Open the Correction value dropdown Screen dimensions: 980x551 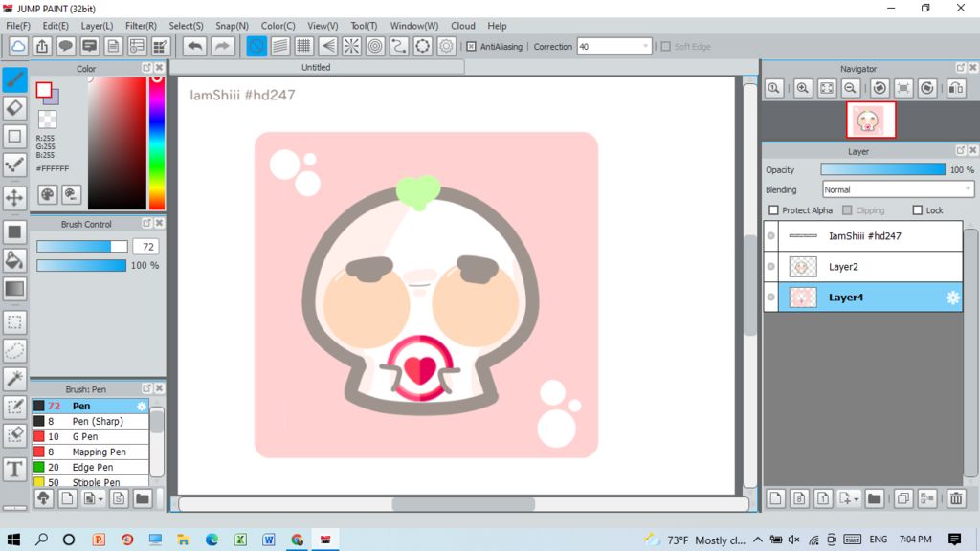(646, 46)
